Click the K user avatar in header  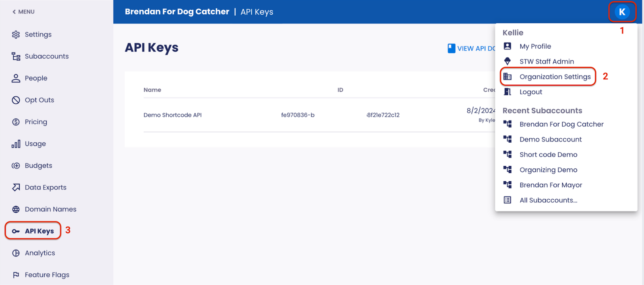pos(622,12)
